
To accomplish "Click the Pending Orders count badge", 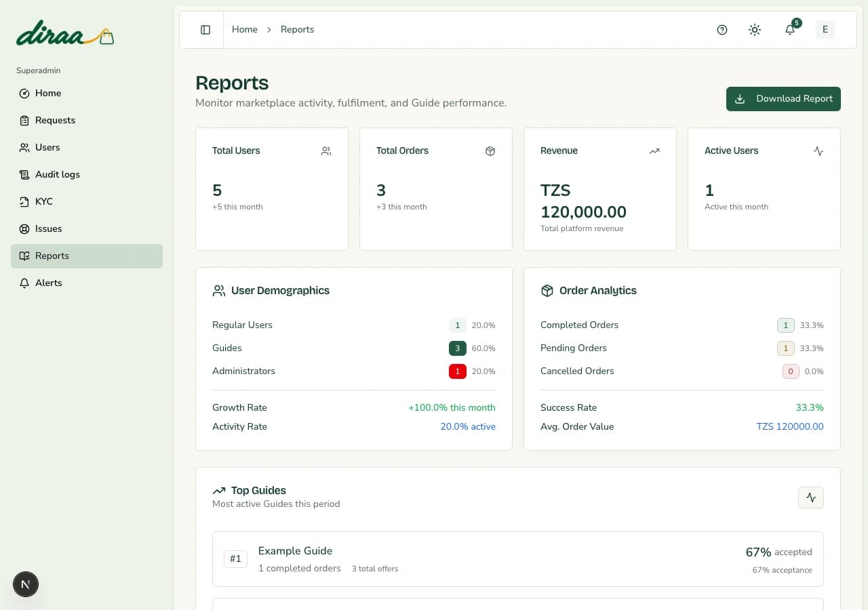I will coord(786,348).
